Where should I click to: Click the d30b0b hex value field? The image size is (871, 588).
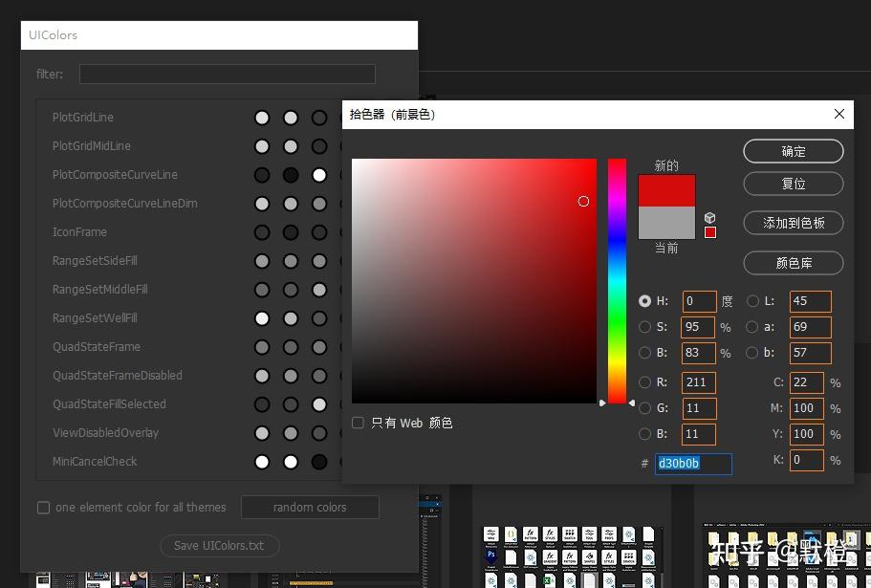(x=693, y=464)
